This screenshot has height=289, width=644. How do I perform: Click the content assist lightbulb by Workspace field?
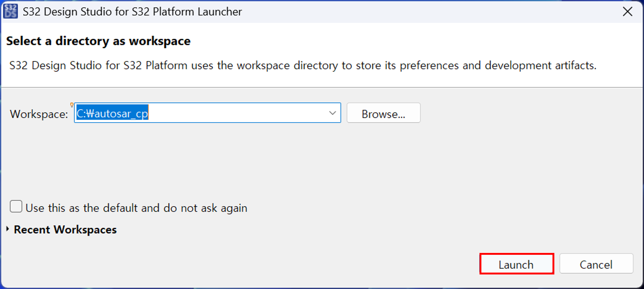(x=72, y=105)
